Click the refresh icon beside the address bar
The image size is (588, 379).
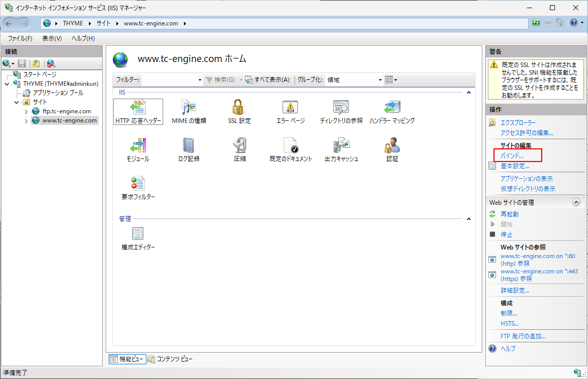(x=536, y=23)
